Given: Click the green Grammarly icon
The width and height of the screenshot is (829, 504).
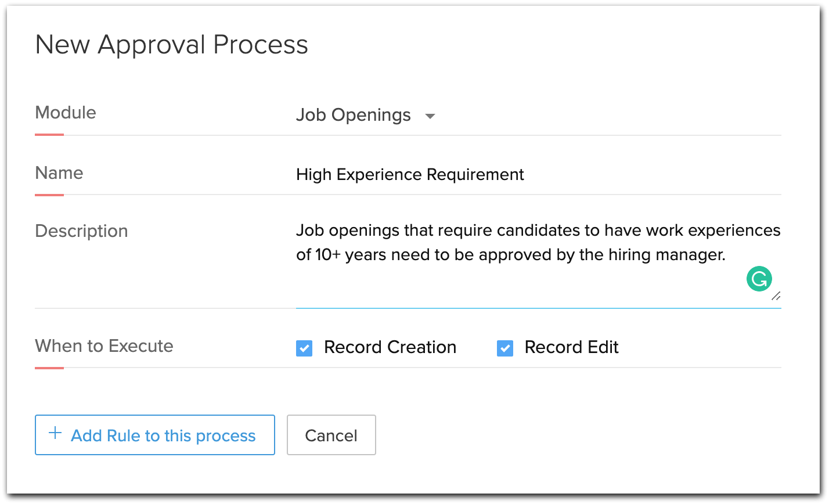Looking at the screenshot, I should (759, 279).
